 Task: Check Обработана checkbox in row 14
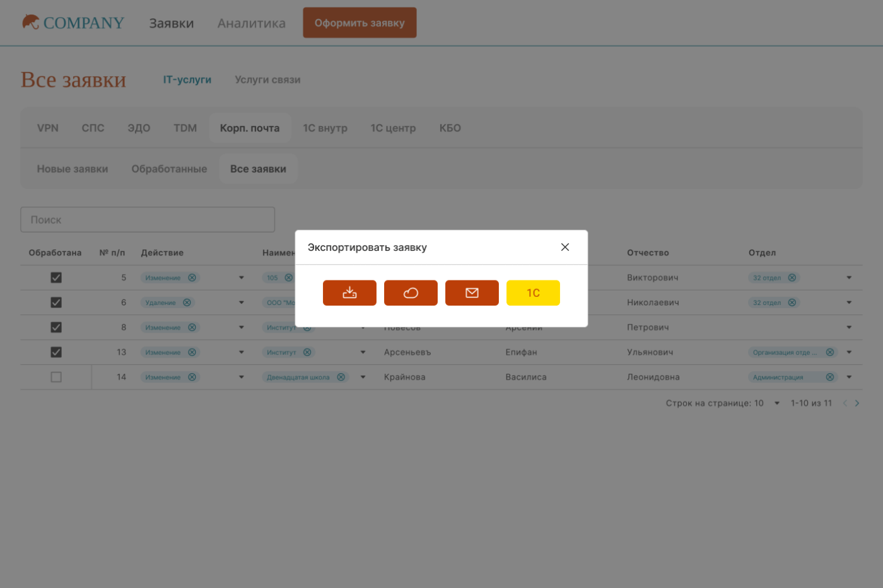coord(56,377)
